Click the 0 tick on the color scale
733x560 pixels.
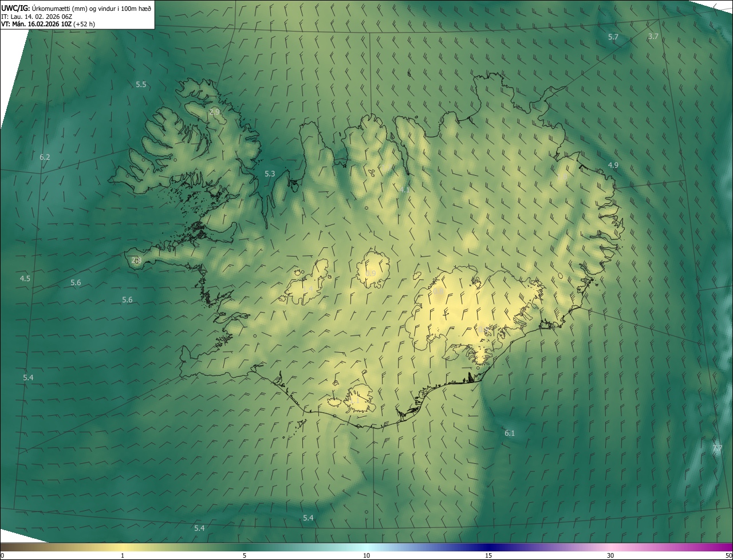pos(2,555)
